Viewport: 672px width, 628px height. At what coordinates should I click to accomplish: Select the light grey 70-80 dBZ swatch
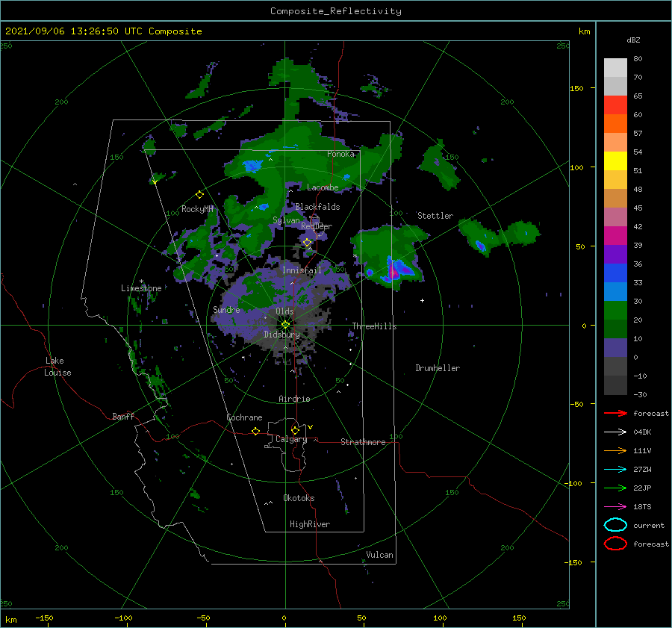click(x=615, y=68)
